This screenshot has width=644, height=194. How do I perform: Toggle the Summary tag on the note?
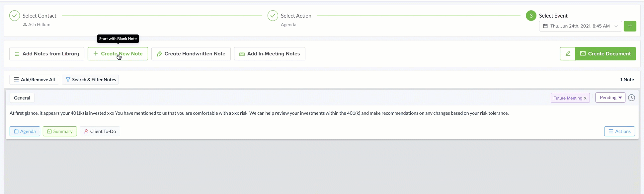(60, 131)
